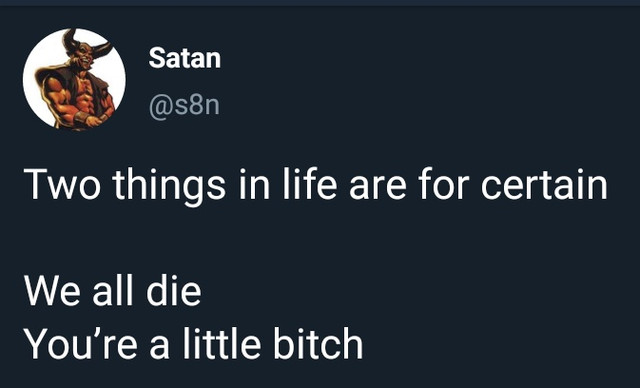The image size is (640, 388).
Task: Click the devil's horns in the avatar
Action: [x=87, y=44]
